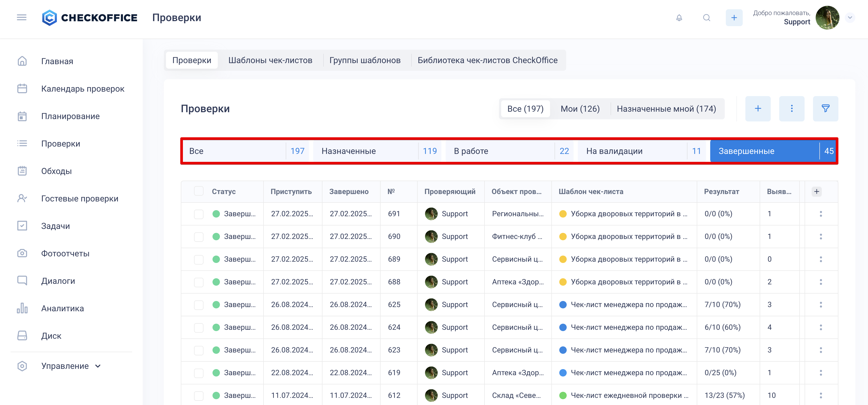Image resolution: width=868 pixels, height=405 pixels.
Task: Open Calendar of checks sidebar icon
Action: tap(22, 88)
